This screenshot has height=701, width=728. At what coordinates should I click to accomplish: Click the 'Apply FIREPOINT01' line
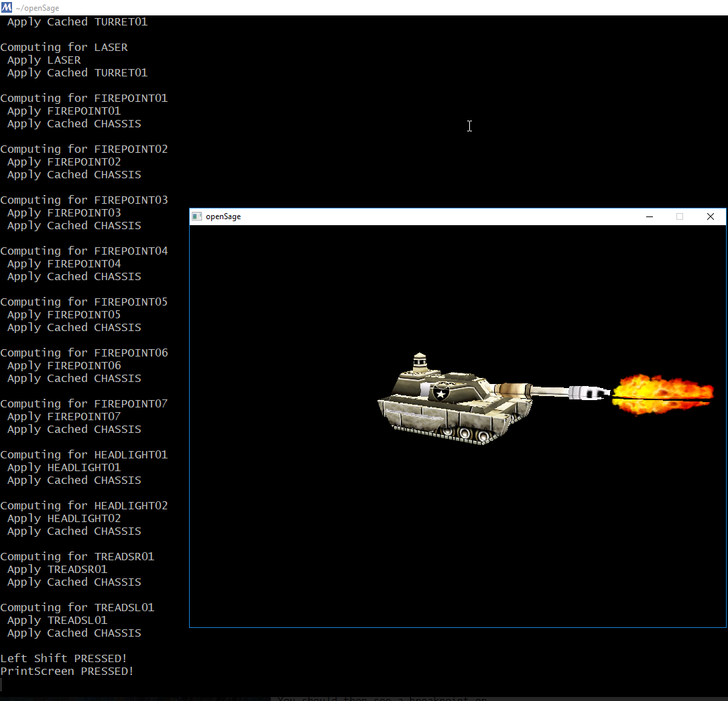point(64,111)
